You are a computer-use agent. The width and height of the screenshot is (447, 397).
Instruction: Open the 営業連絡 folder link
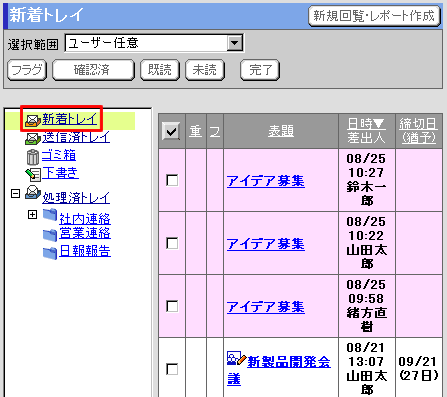[85, 233]
